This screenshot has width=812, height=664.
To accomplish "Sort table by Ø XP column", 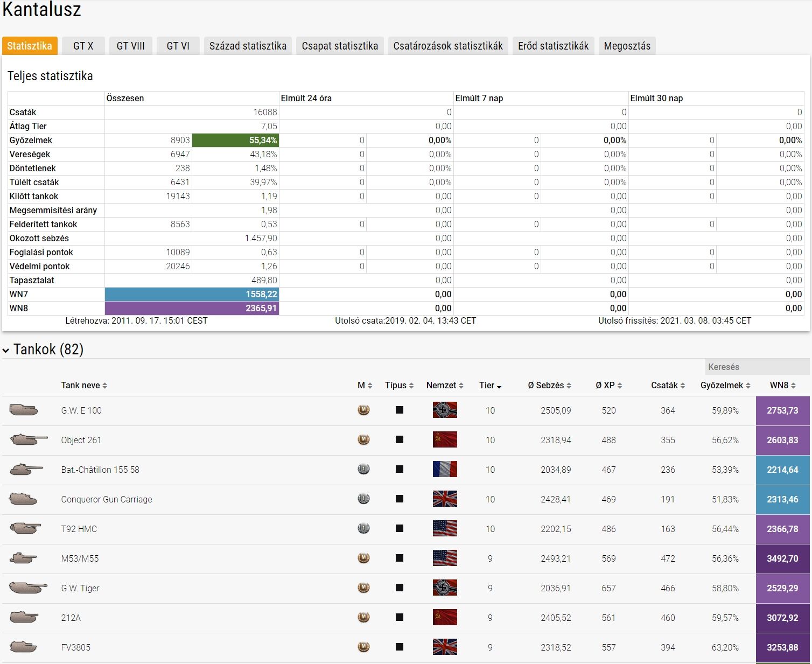I will point(609,386).
